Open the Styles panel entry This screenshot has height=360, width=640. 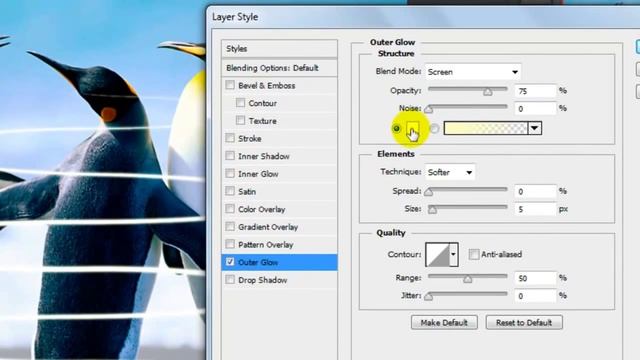click(279, 49)
